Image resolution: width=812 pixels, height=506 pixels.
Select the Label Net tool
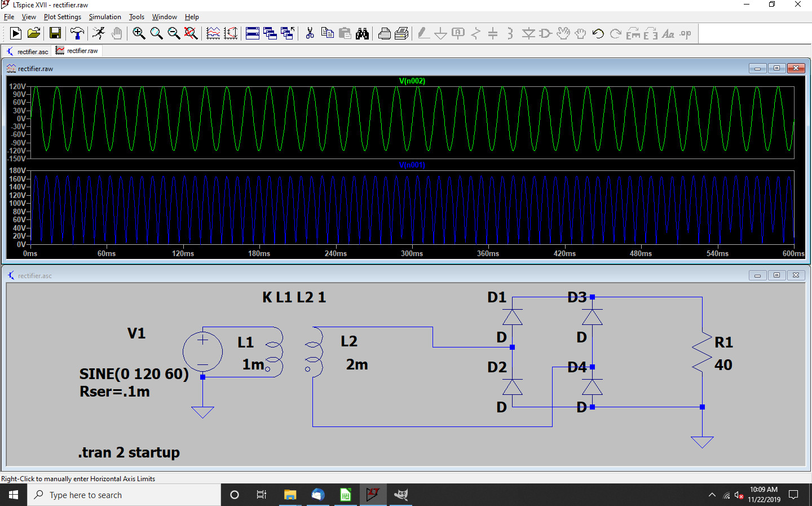(x=458, y=33)
